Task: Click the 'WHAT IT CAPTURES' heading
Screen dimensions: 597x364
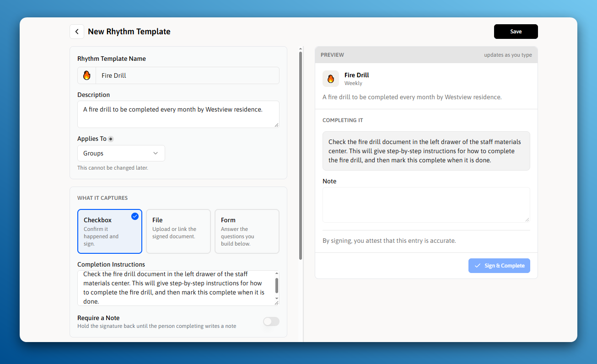Action: 102,198
